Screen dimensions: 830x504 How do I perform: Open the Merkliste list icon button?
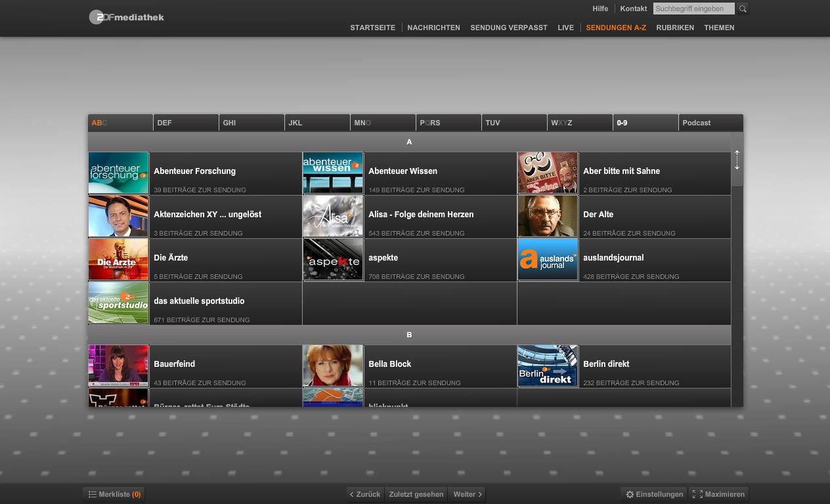[x=93, y=494]
